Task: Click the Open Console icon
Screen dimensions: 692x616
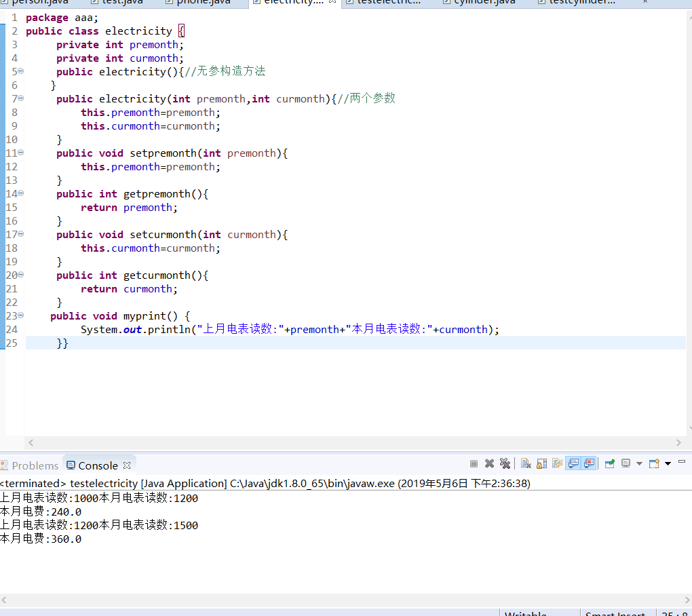Action: click(654, 464)
